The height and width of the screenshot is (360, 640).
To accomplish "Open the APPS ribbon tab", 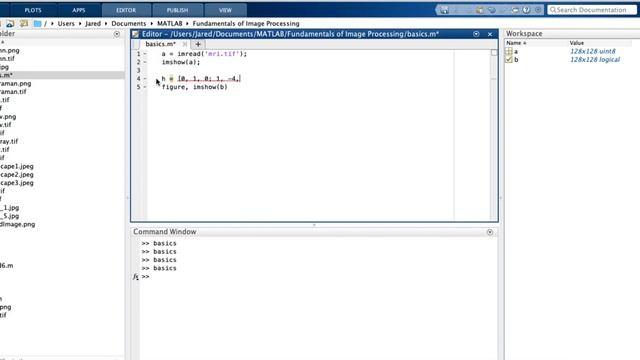I will pyautogui.click(x=79, y=10).
